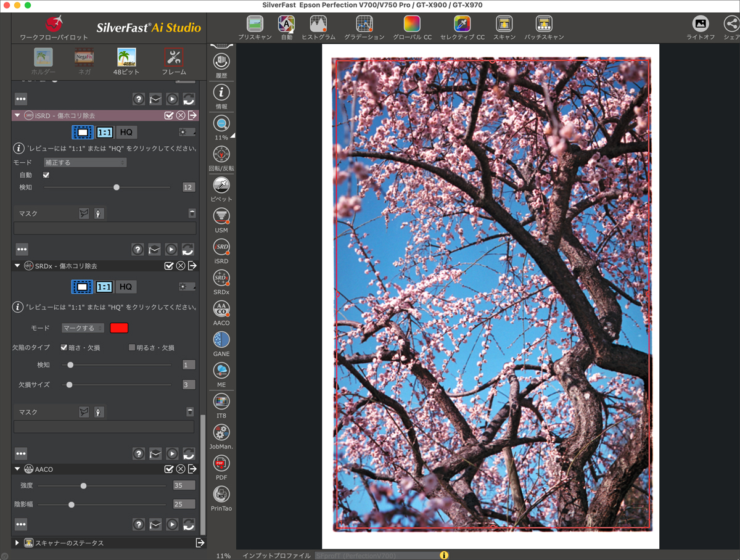Viewport: 740px width, 560px height.
Task: Open the SRDx モード dropdown マークする
Action: [83, 328]
